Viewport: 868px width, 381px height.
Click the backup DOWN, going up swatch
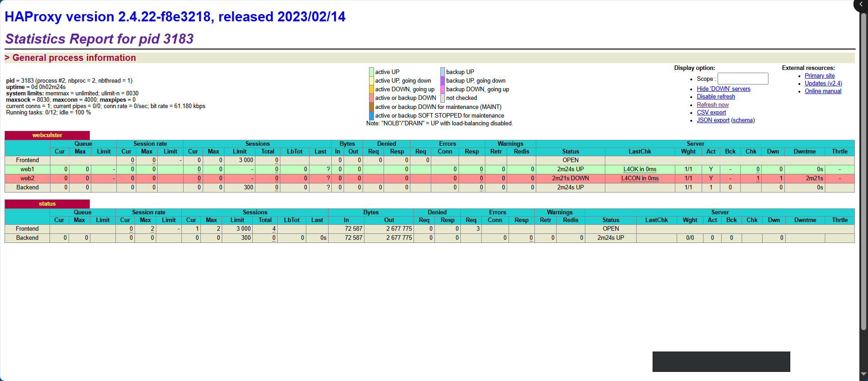pyautogui.click(x=443, y=89)
